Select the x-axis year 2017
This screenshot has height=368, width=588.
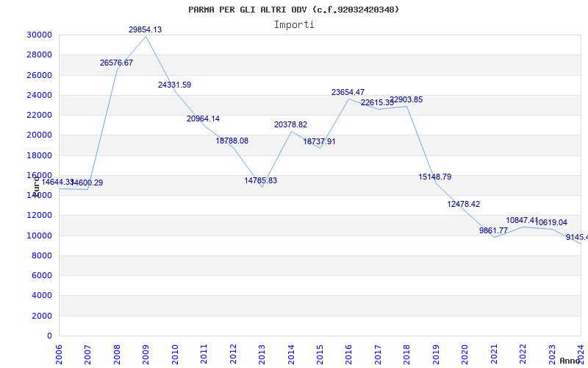coord(378,354)
